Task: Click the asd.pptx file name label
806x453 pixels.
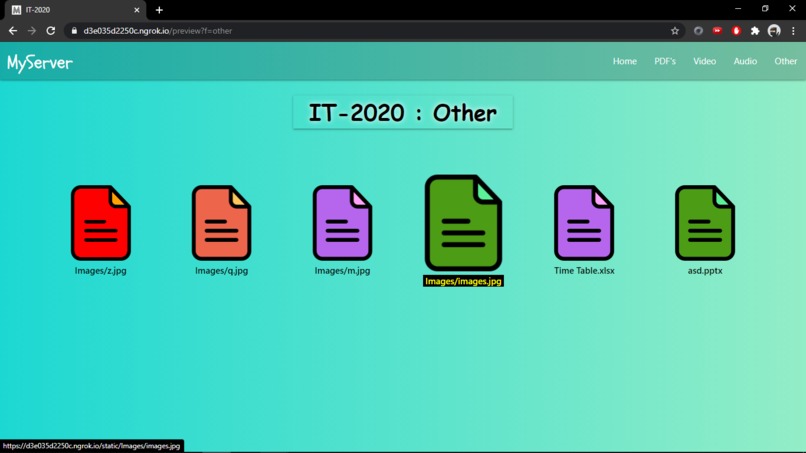Action: point(705,270)
